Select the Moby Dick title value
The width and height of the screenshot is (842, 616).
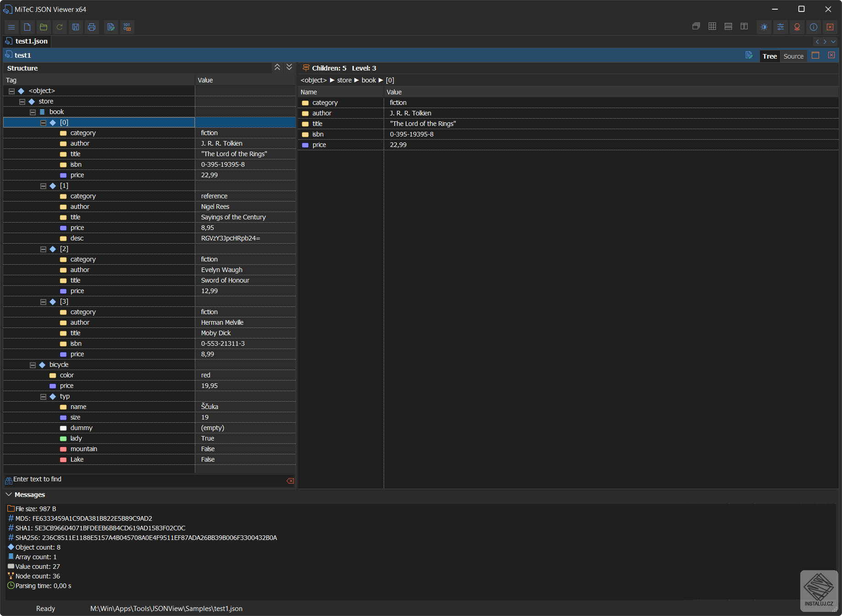[x=216, y=333]
